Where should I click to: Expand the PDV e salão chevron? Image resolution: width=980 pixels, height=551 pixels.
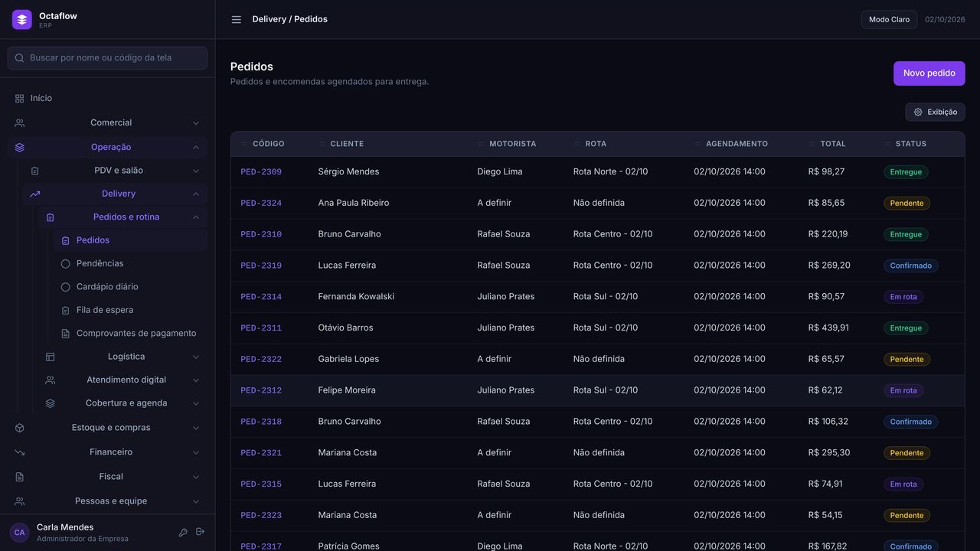pos(196,171)
